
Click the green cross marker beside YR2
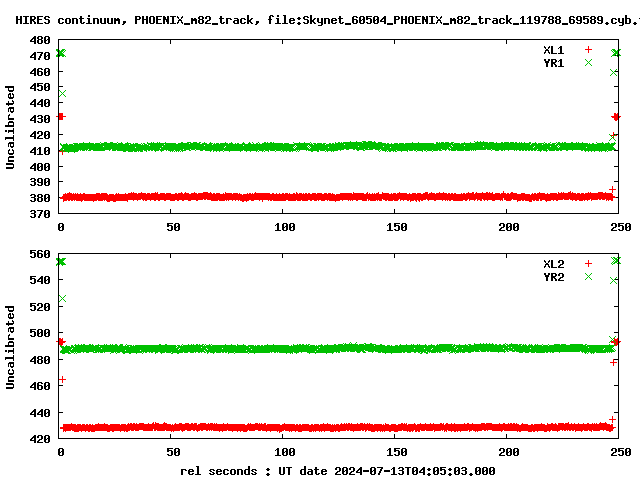point(588,277)
